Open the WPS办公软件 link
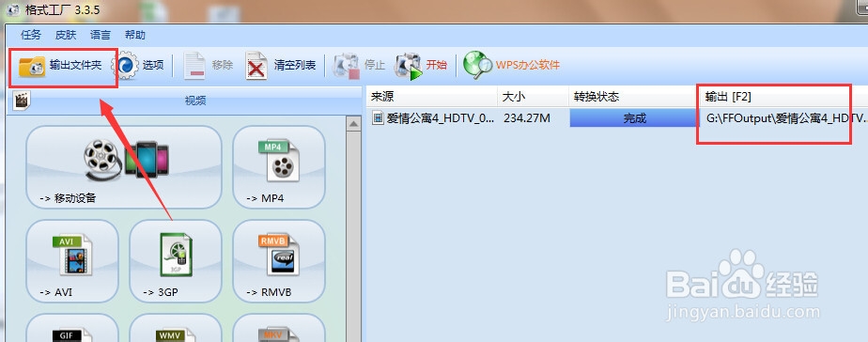The image size is (868, 342). click(511, 66)
